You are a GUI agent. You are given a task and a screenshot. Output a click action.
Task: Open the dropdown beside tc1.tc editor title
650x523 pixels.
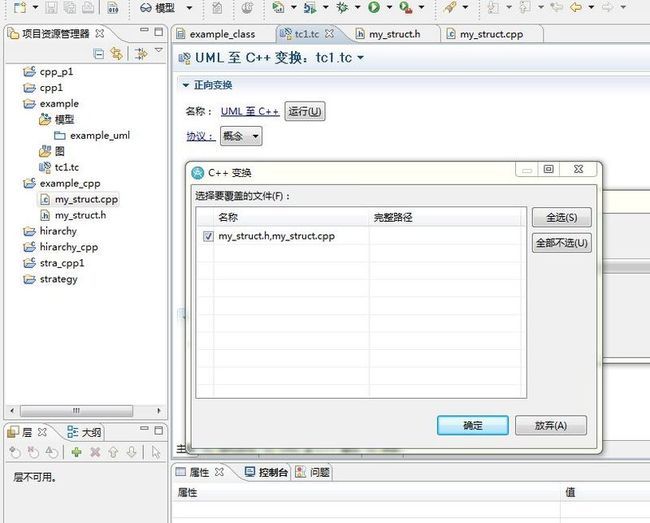[x=361, y=58]
